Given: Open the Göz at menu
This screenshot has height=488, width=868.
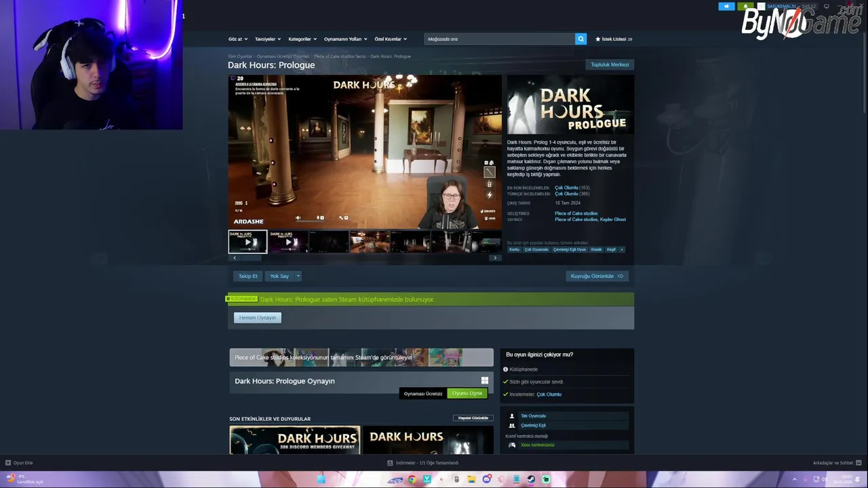Looking at the screenshot, I should pos(238,39).
